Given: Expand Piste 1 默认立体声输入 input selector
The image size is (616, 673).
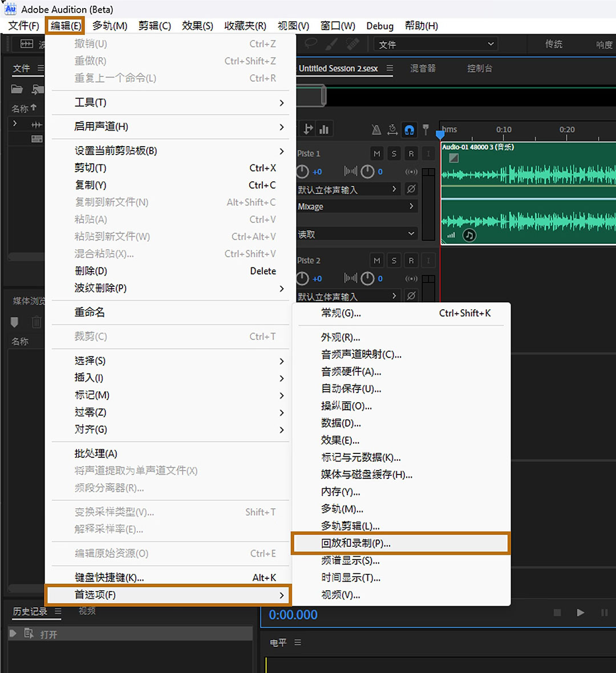Looking at the screenshot, I should pyautogui.click(x=348, y=189).
